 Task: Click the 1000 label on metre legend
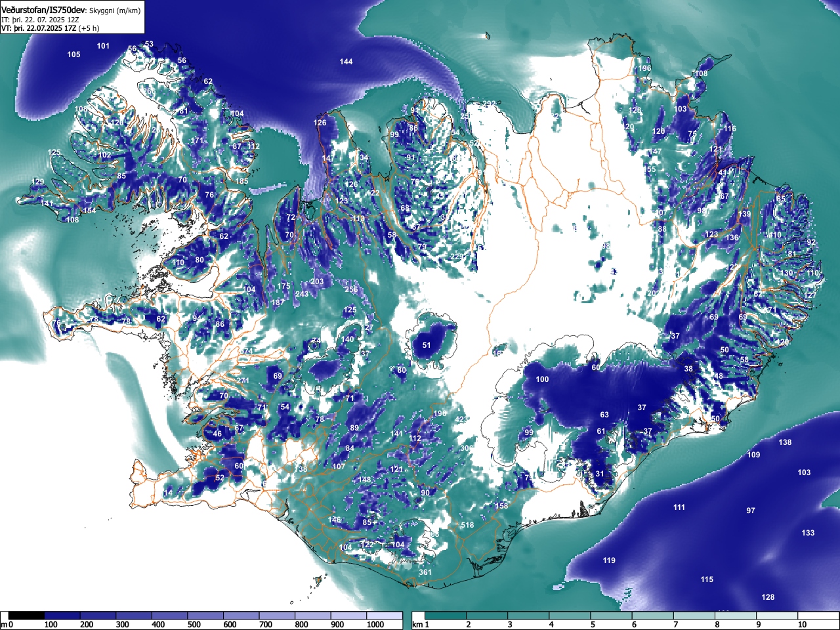click(x=375, y=625)
